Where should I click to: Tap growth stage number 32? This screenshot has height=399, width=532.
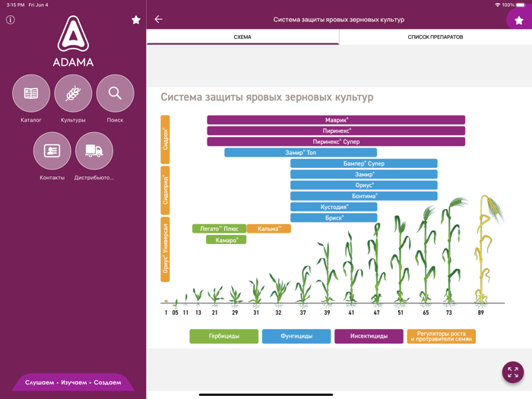(x=278, y=312)
